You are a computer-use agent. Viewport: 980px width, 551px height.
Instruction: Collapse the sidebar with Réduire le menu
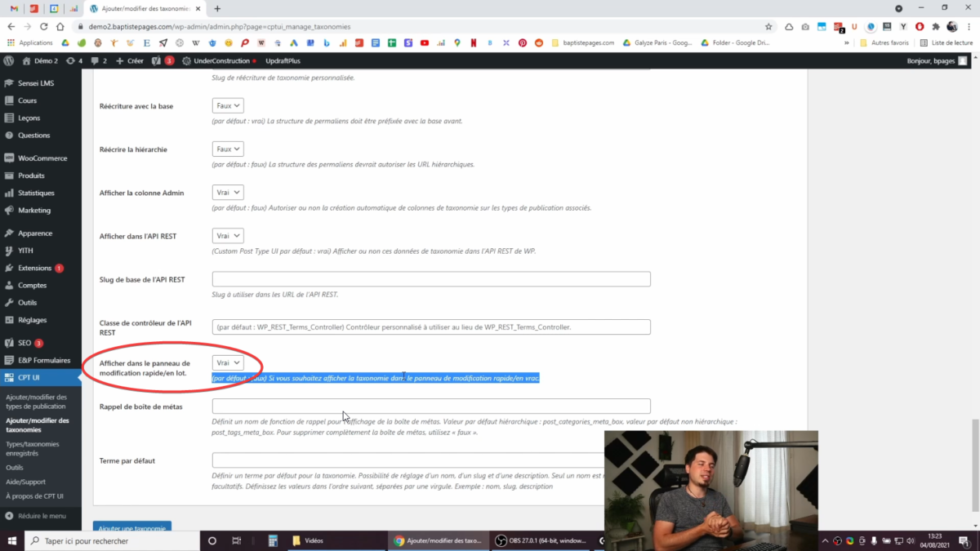click(40, 516)
